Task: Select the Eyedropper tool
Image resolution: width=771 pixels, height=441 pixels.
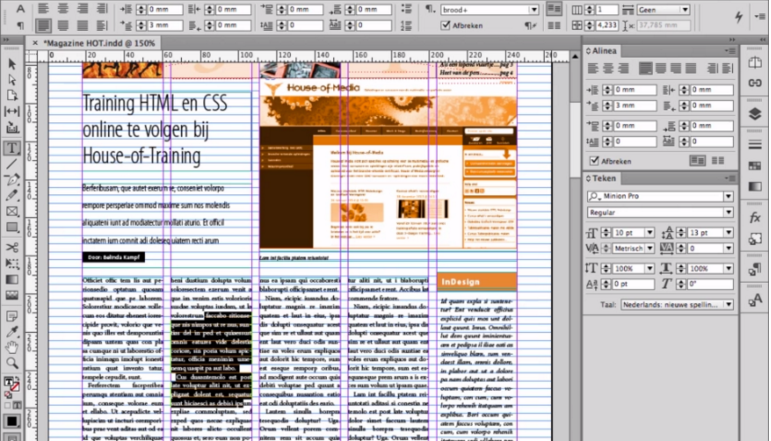Action: (x=12, y=332)
